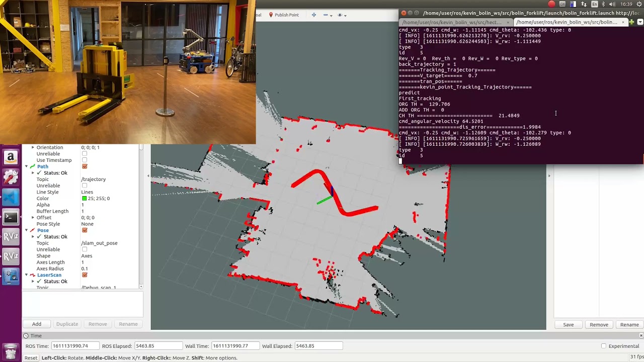
Task: Open the Trash in the dock
Action: click(11, 351)
